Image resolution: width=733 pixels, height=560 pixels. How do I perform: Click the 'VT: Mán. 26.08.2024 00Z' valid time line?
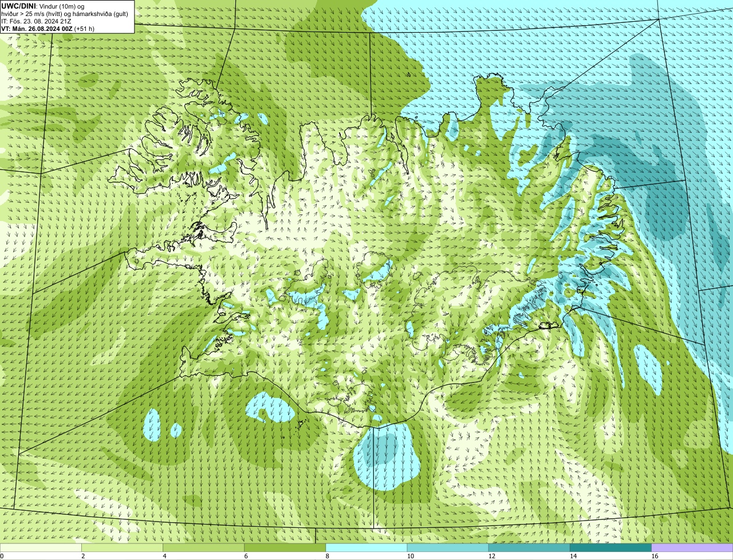(48, 28)
